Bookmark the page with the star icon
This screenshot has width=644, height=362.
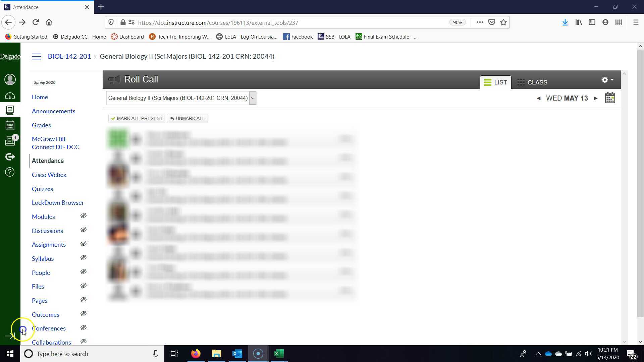[x=503, y=22]
